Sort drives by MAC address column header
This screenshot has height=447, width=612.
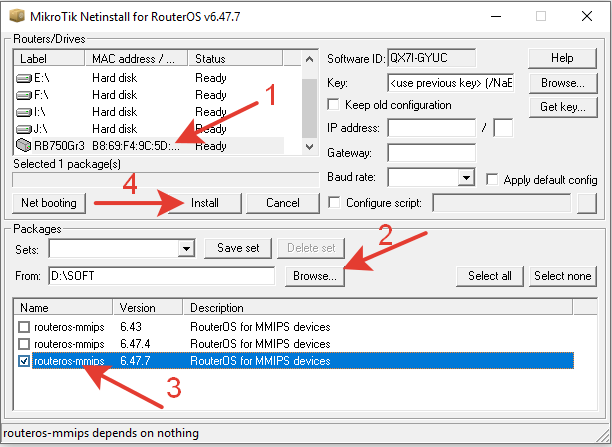coord(136,59)
